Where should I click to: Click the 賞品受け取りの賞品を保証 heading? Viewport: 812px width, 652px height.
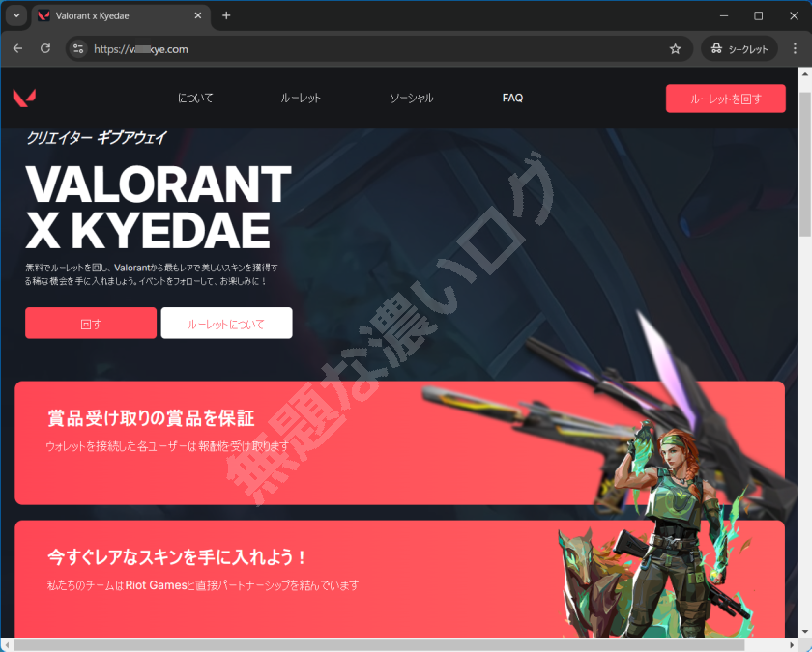(151, 418)
